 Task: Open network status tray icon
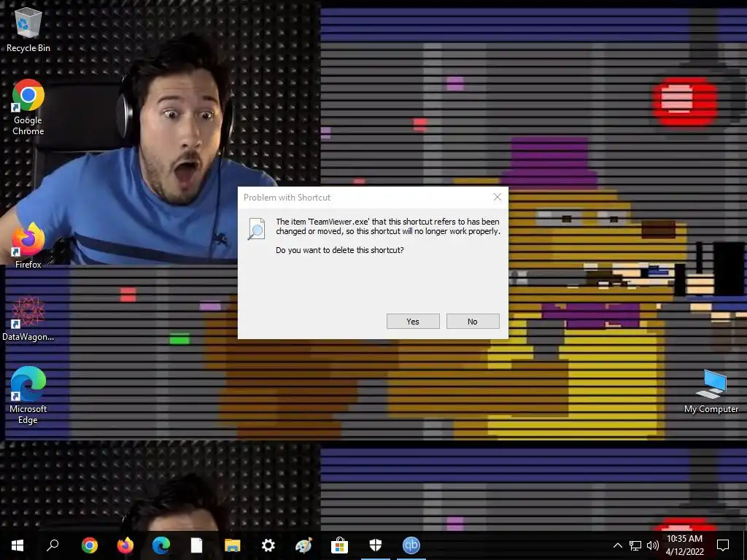pos(635,545)
